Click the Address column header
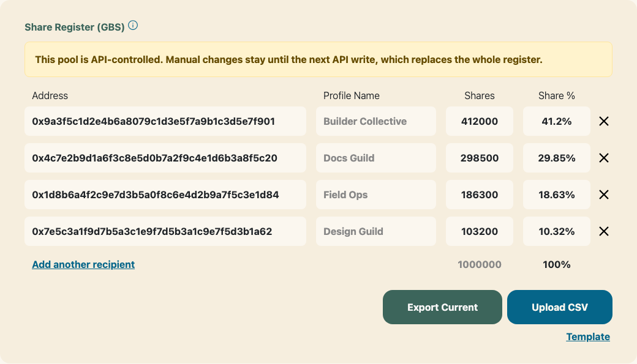The height and width of the screenshot is (364, 637). click(50, 96)
